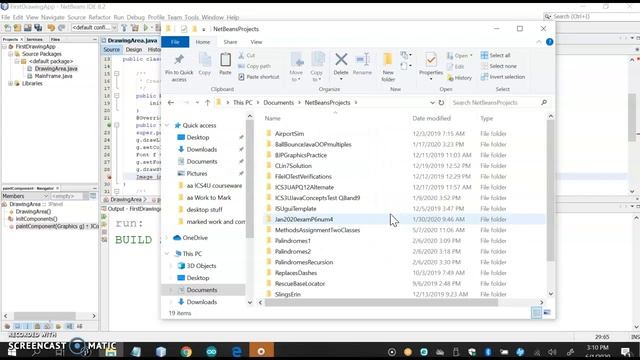
Task: Switch to the Share ribbon tab
Action: (230, 42)
